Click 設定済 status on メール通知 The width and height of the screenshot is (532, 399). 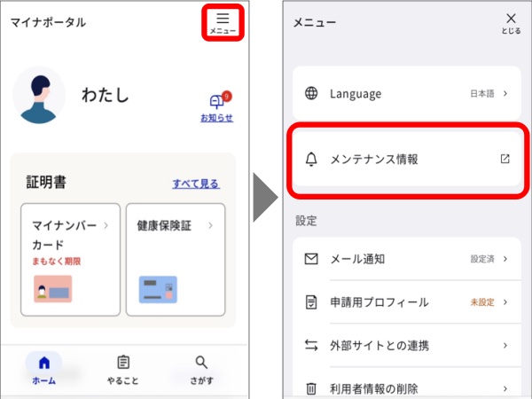coord(482,259)
